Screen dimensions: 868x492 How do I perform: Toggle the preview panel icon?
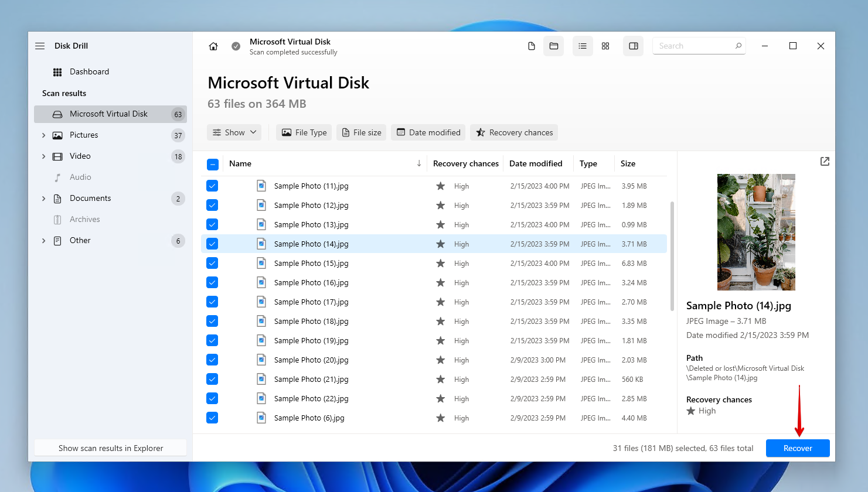coord(634,46)
